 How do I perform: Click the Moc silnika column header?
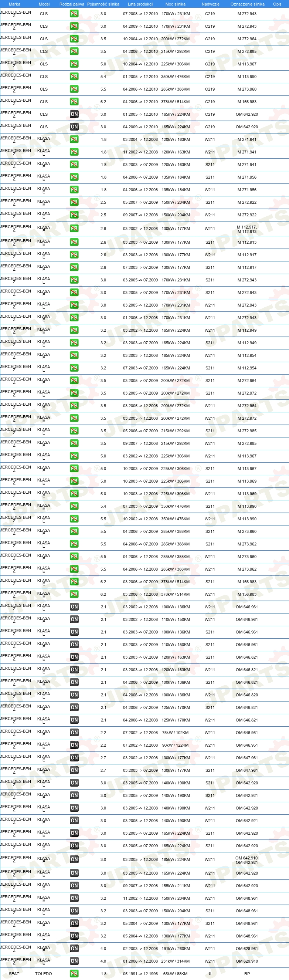click(x=175, y=4)
